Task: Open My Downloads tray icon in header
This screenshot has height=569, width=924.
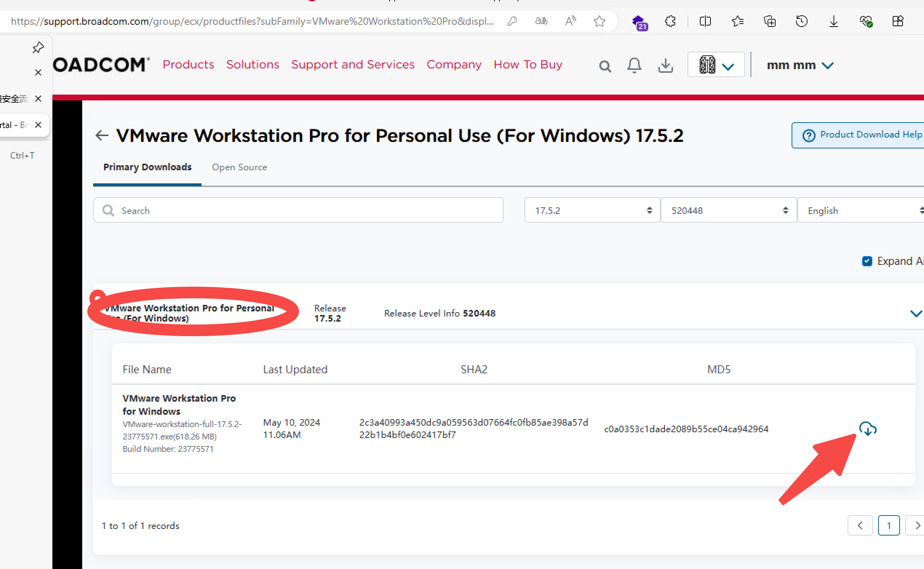Action: pyautogui.click(x=665, y=65)
